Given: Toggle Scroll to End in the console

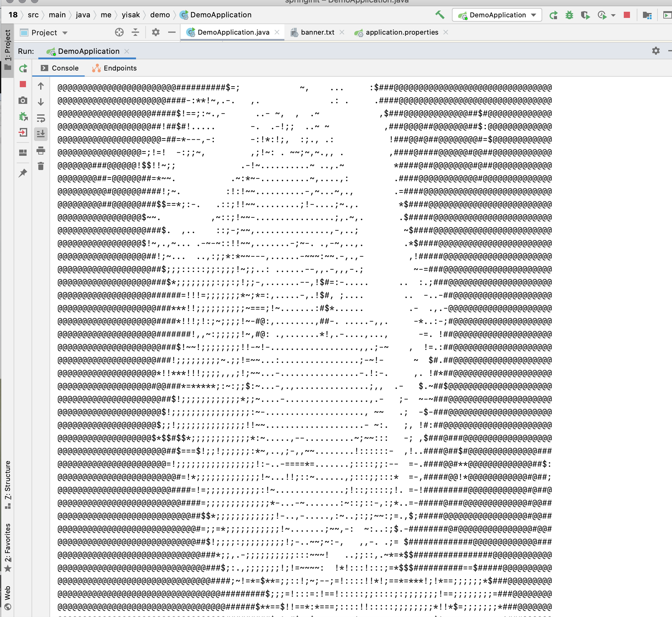Looking at the screenshot, I should [41, 134].
